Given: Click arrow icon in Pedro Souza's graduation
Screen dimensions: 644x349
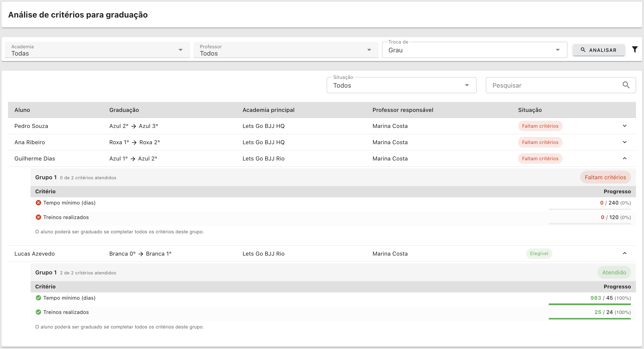Looking at the screenshot, I should pos(134,126).
